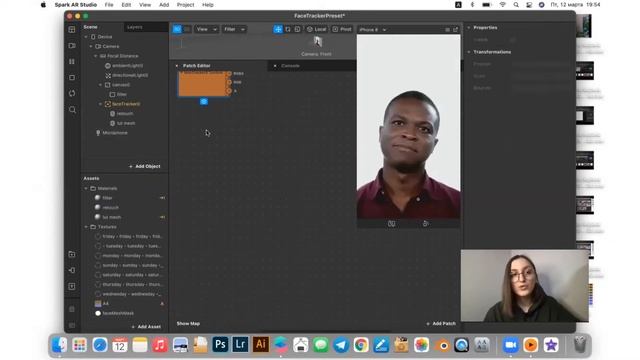Select the ambientLight0 object
This screenshot has width=640, height=360.
(x=124, y=66)
